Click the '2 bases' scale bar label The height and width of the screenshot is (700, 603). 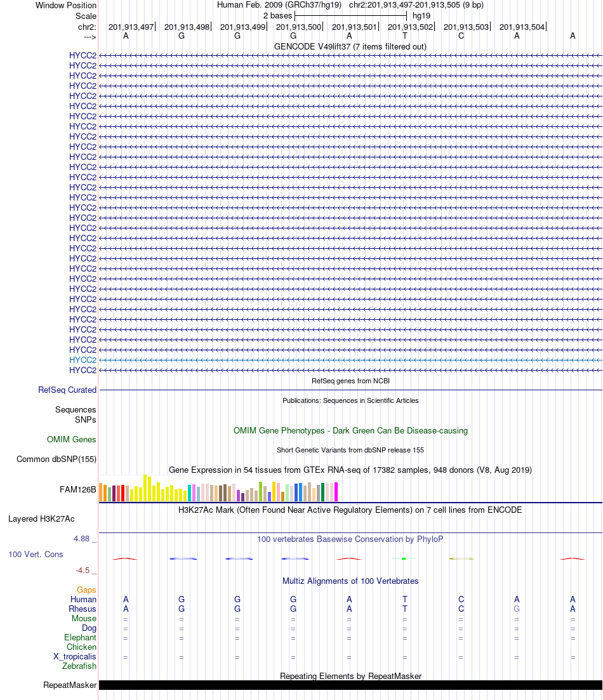click(277, 16)
